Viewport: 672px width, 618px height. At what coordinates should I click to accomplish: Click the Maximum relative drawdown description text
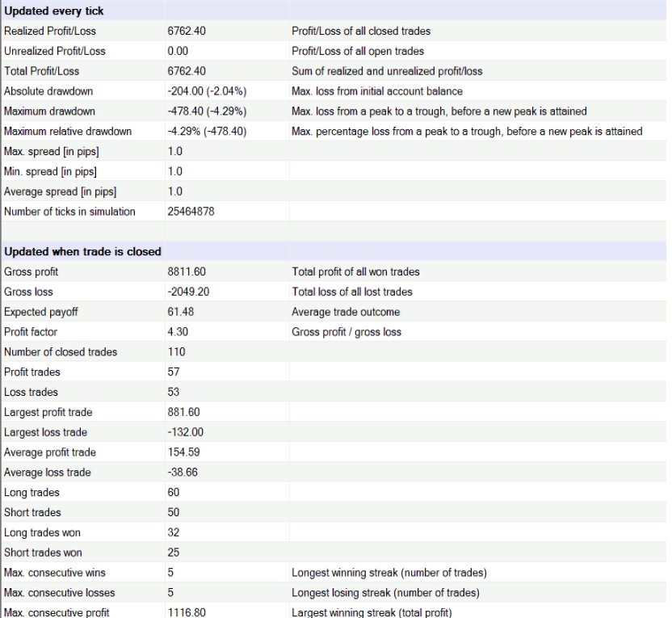467,132
